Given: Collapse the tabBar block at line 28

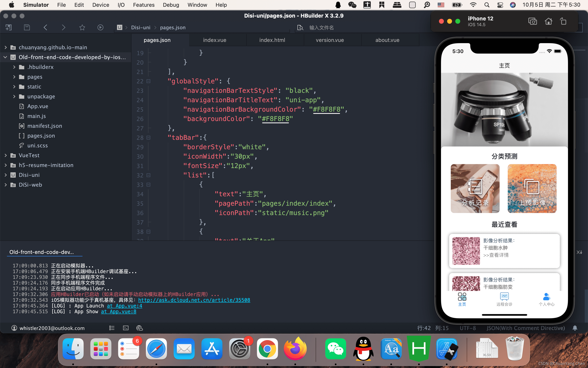Looking at the screenshot, I should [148, 138].
